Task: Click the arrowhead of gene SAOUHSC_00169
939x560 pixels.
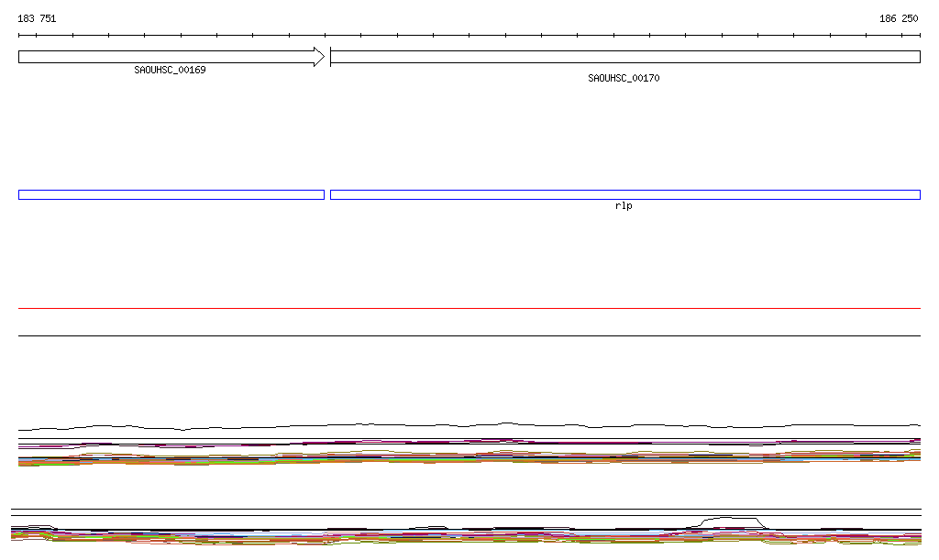Action: 319,57
